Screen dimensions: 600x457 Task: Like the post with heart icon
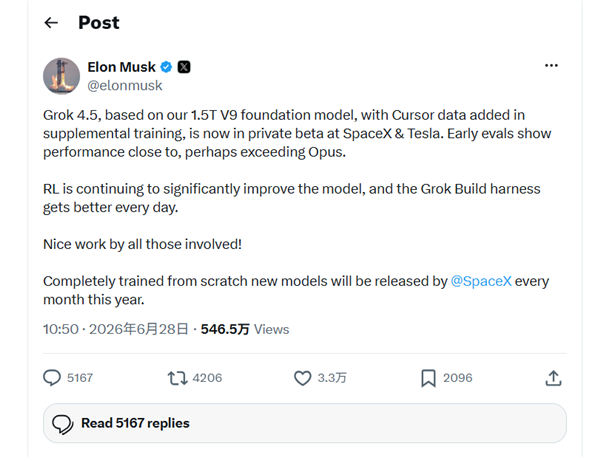[303, 378]
